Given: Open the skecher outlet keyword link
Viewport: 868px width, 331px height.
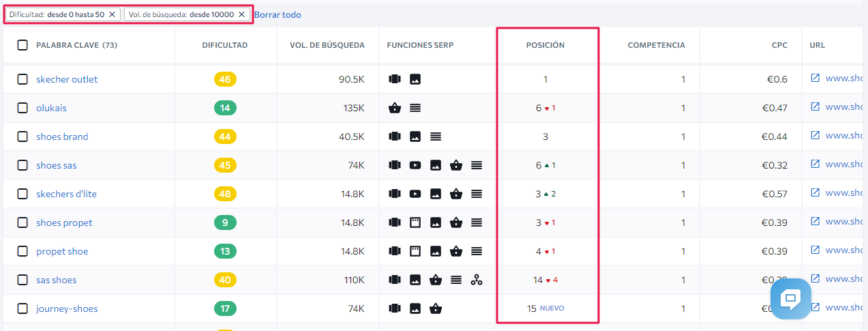Looking at the screenshot, I should pos(67,79).
